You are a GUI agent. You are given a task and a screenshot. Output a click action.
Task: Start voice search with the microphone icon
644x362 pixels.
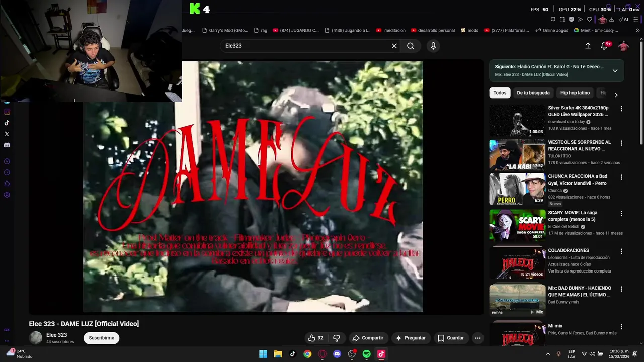pyautogui.click(x=433, y=46)
